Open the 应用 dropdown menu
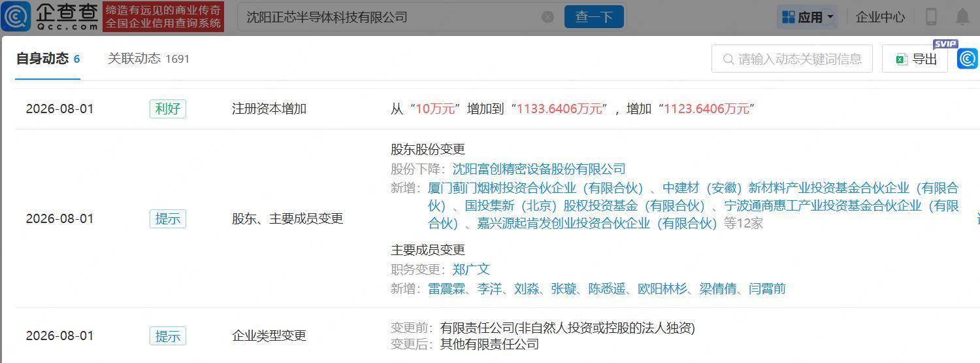 (808, 17)
